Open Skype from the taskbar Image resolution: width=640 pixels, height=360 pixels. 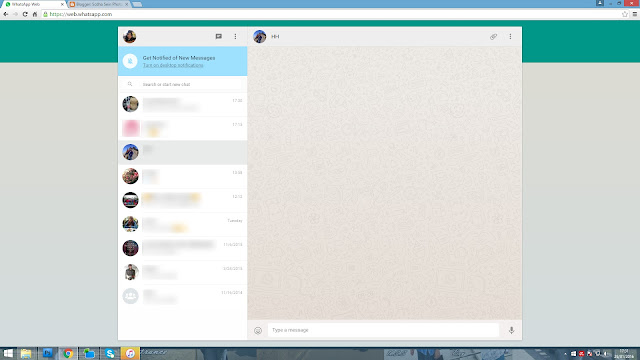110,353
